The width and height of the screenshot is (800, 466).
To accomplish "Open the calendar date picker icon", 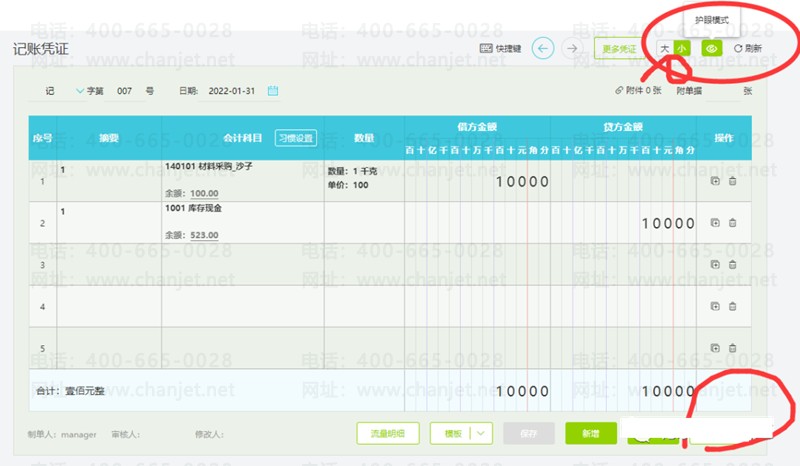I will click(273, 91).
